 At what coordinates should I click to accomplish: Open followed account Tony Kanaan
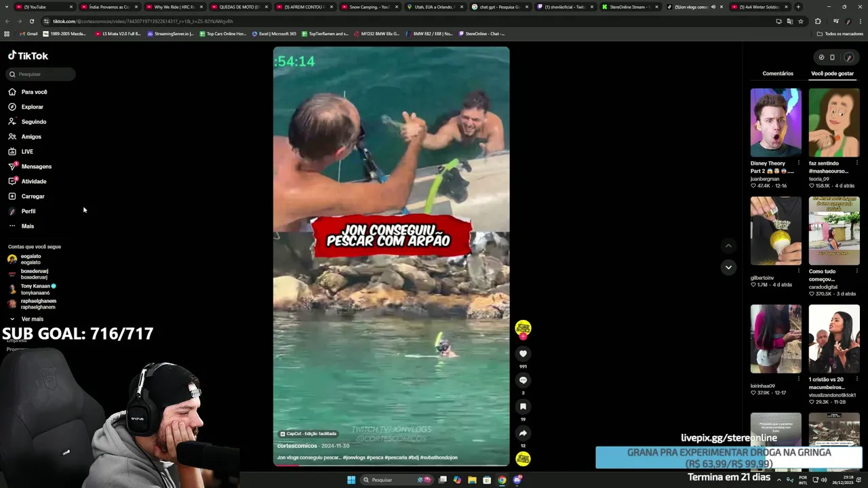[32, 289]
